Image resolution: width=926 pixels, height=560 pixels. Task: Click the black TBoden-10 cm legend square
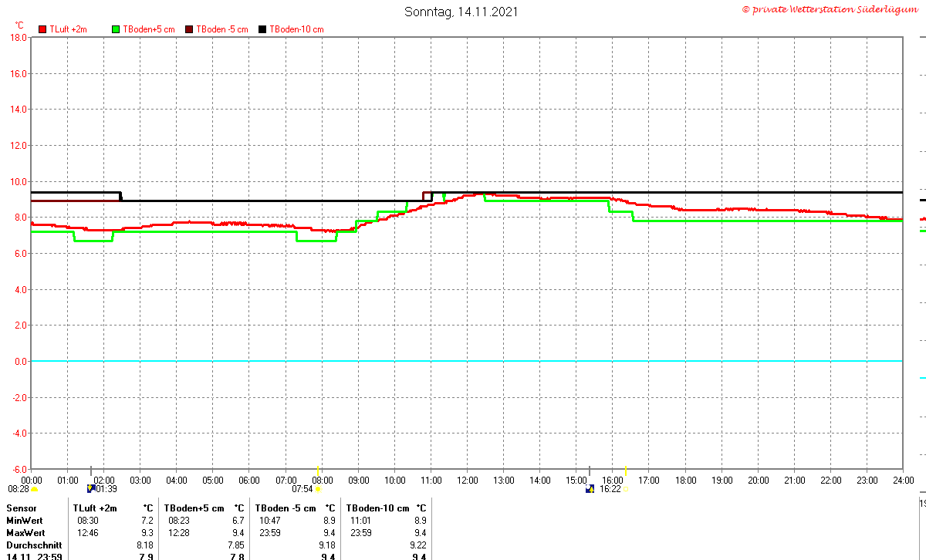click(262, 29)
